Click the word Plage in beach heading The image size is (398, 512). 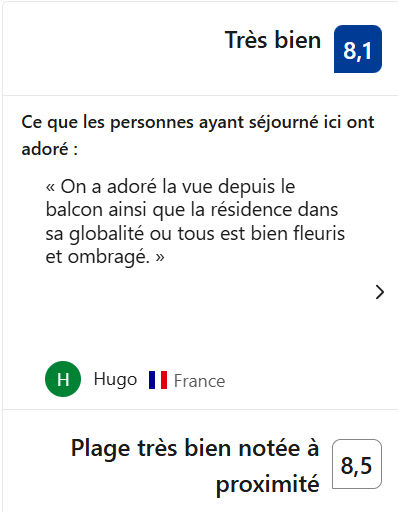pos(100,449)
